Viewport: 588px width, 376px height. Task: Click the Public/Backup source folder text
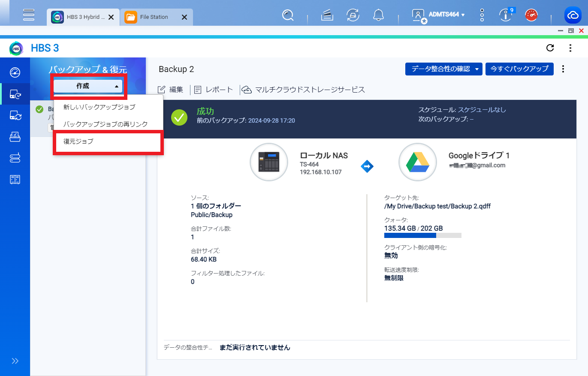click(x=212, y=214)
